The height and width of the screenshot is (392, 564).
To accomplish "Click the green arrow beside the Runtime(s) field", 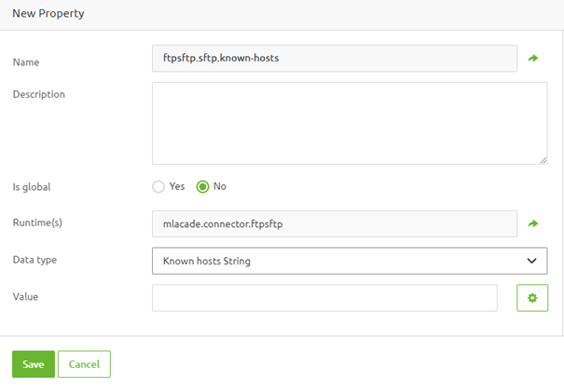I will pos(533,223).
